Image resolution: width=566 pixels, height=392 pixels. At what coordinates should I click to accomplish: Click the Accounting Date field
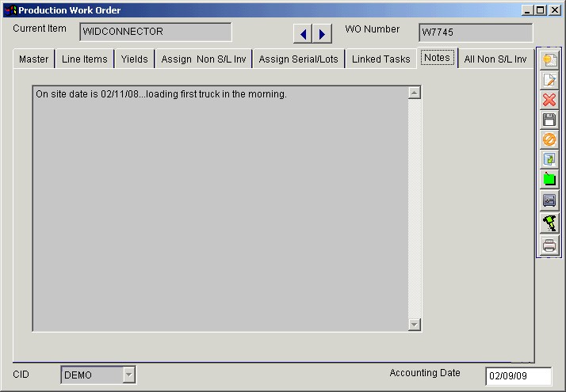(518, 376)
